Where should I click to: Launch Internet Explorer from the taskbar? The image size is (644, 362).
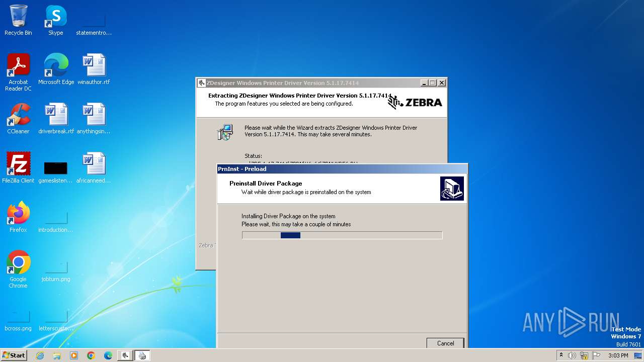click(40, 355)
